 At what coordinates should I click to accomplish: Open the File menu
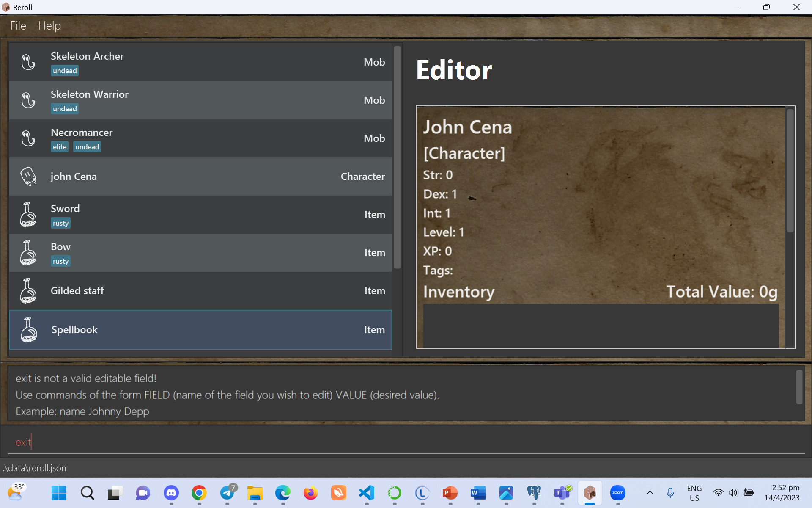click(x=18, y=26)
